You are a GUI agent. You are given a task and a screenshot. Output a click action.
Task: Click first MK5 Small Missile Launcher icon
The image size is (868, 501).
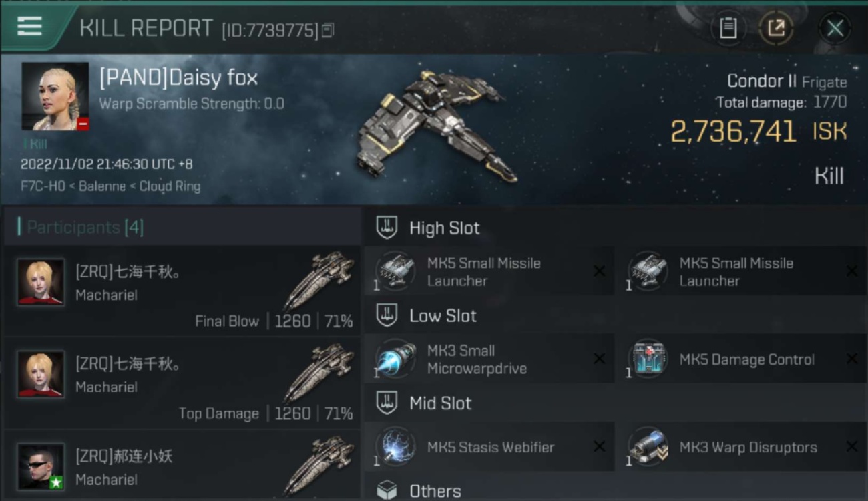coord(396,271)
